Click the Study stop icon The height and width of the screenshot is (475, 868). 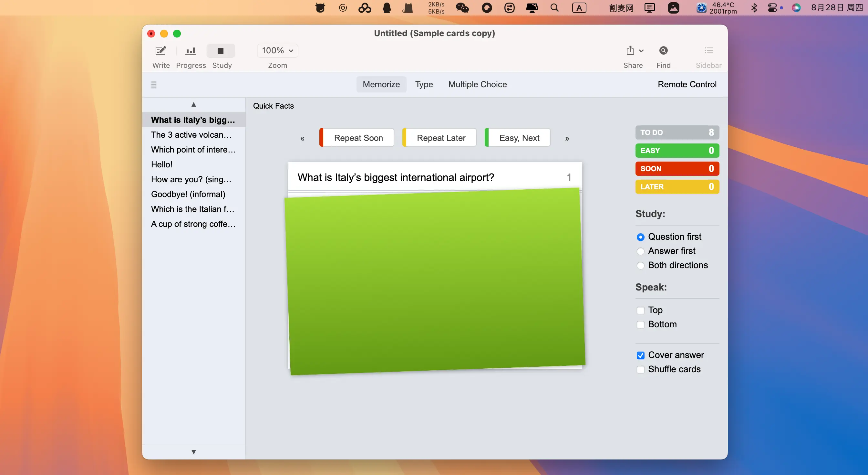click(221, 51)
